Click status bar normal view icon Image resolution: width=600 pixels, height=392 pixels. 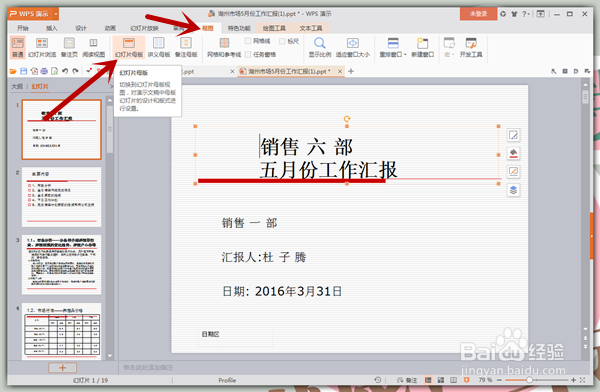(x=428, y=380)
